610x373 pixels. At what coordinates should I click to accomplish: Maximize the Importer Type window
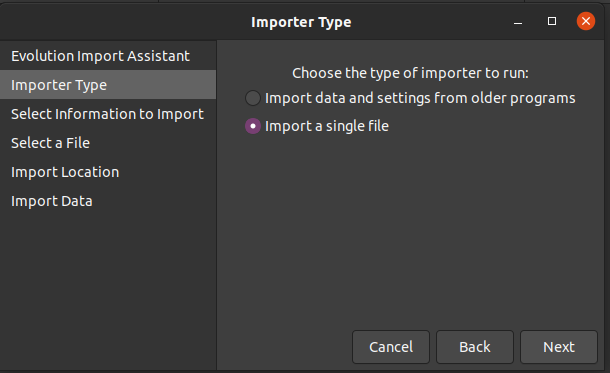pyautogui.click(x=552, y=21)
